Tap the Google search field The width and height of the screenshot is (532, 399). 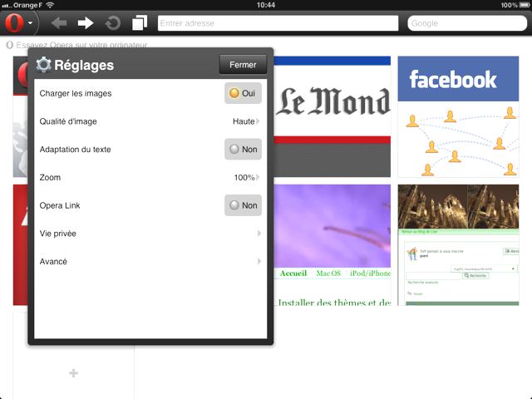[x=465, y=23]
